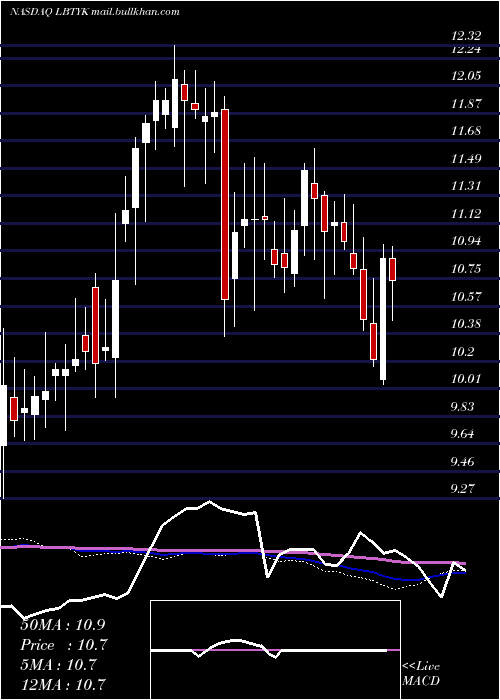Click the 10.94 price axis label
Screen dimensions: 500x700
pos(466,242)
